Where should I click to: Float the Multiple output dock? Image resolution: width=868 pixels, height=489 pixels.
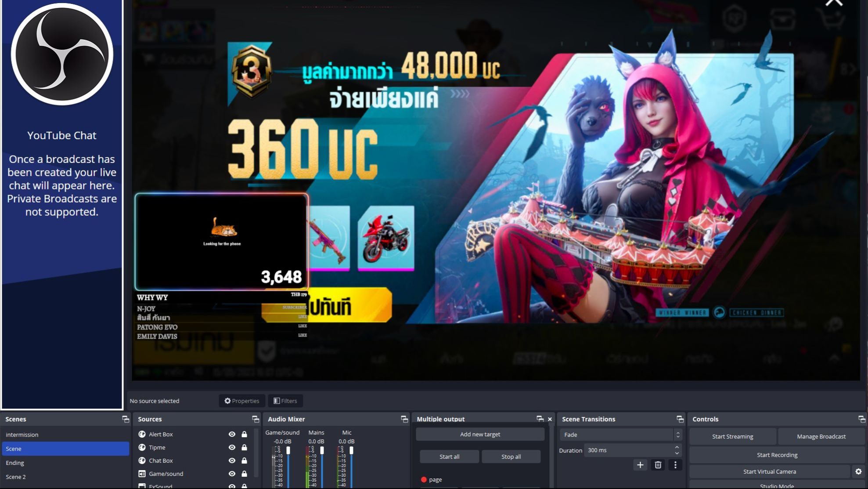point(540,419)
